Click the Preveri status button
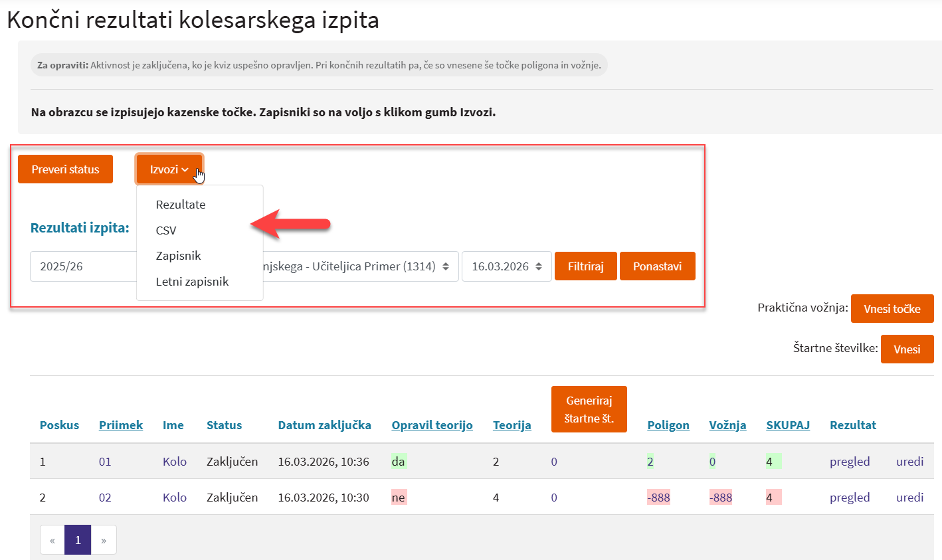 coord(65,169)
